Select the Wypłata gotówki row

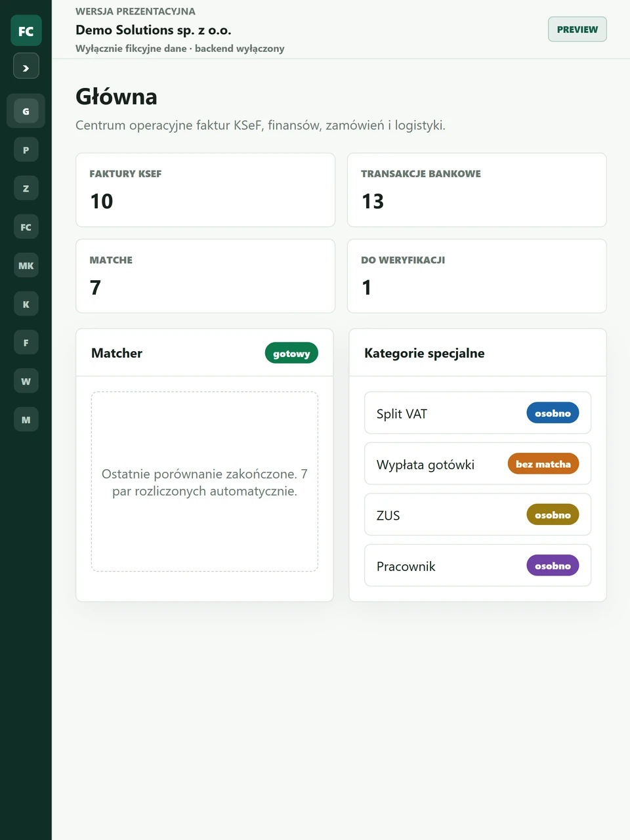(478, 464)
